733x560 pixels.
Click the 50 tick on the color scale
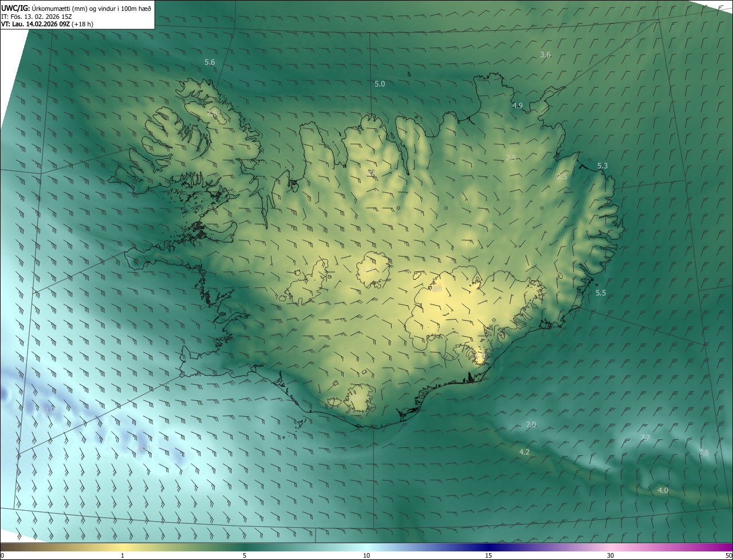tap(728, 555)
